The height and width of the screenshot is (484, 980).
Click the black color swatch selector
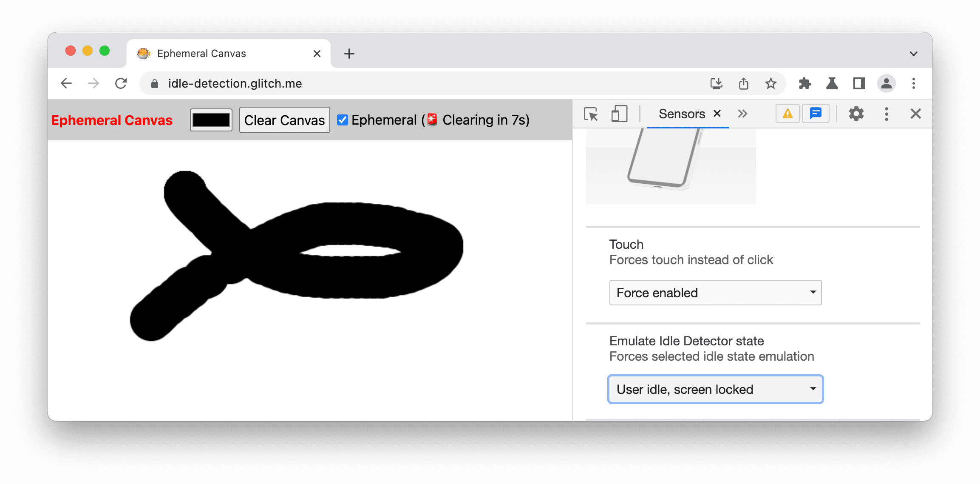pos(212,120)
